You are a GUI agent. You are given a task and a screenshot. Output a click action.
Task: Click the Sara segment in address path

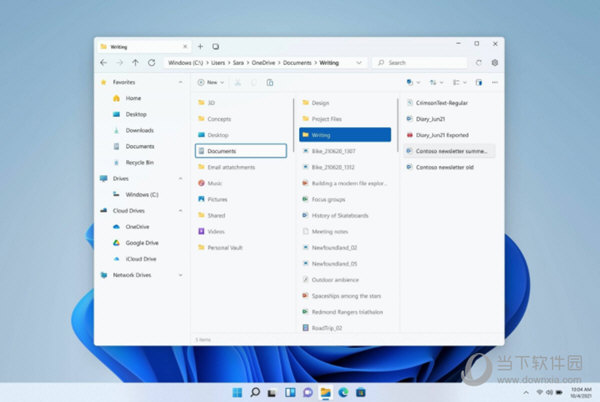click(x=238, y=63)
